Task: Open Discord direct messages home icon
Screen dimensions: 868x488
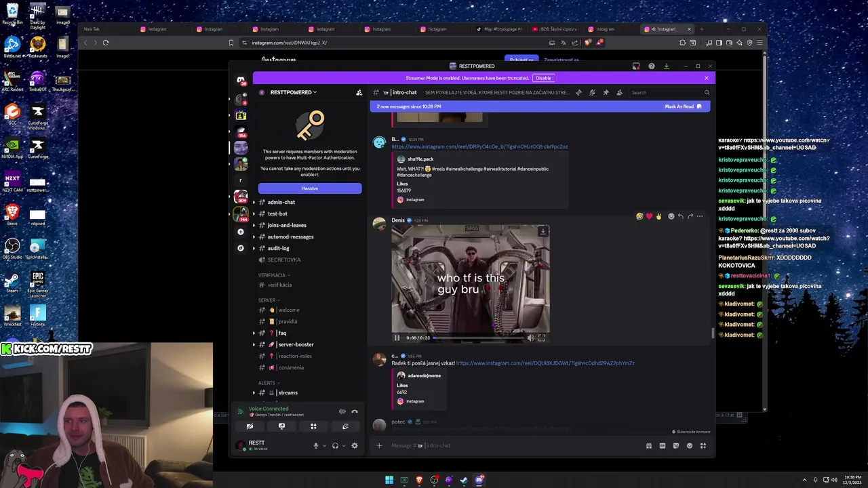Action: coord(241,80)
